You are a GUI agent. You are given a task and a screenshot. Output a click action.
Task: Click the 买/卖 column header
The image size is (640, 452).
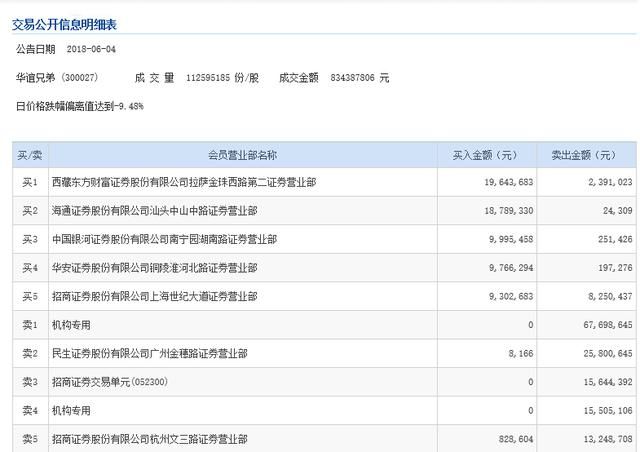click(x=30, y=155)
